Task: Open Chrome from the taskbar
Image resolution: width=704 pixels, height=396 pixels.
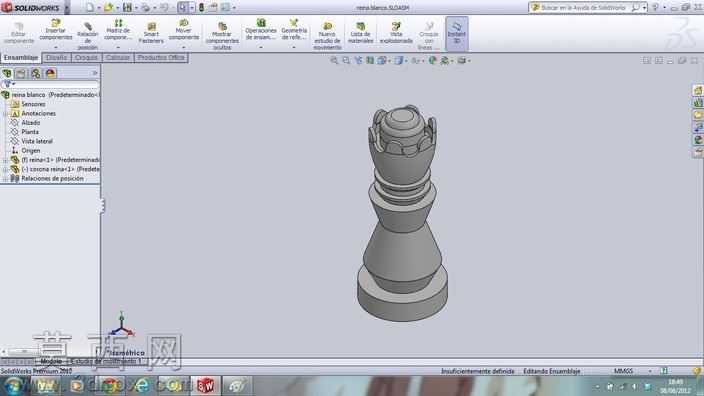Action: (x=109, y=386)
